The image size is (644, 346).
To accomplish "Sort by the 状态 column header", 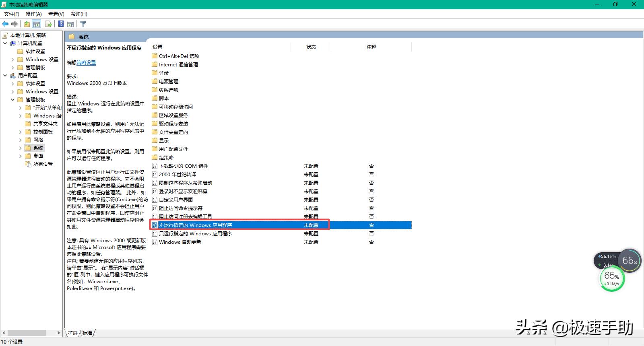I will [x=311, y=47].
